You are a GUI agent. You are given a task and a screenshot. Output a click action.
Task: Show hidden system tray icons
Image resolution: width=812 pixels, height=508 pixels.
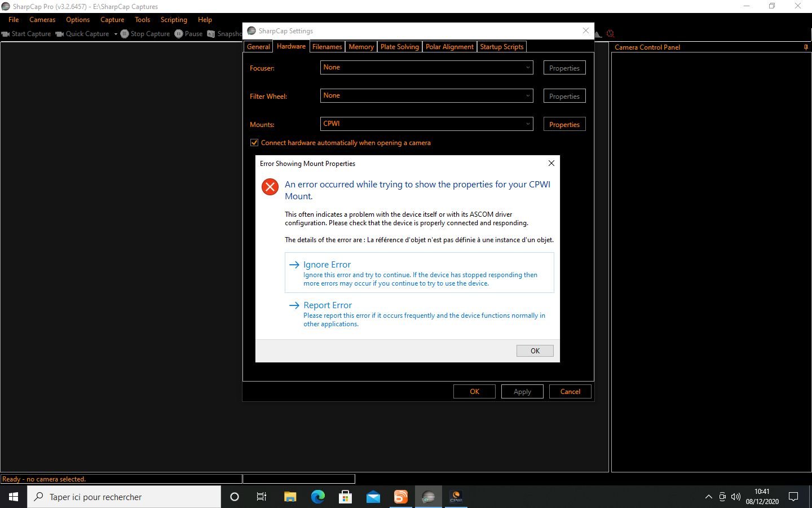tap(709, 497)
